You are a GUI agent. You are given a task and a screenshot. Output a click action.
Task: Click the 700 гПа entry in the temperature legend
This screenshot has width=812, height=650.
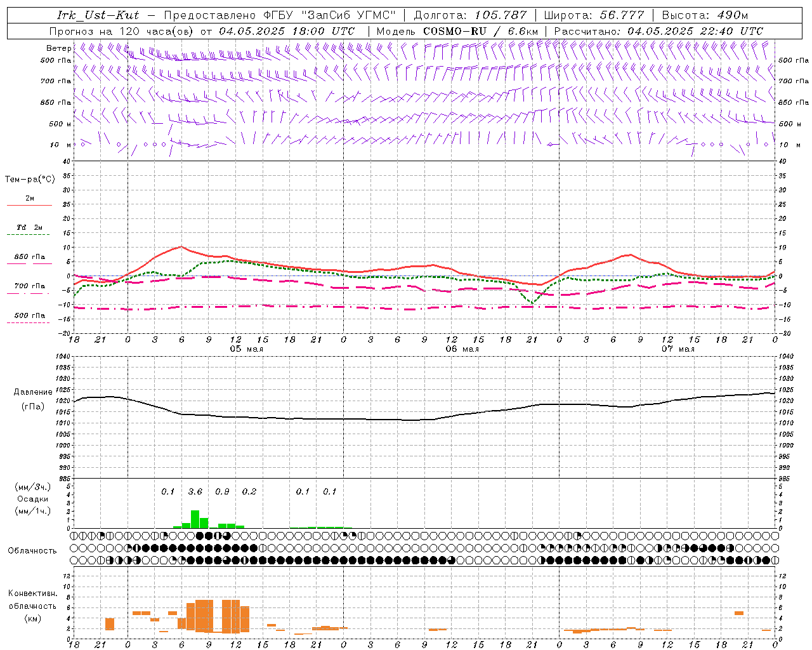click(29, 286)
